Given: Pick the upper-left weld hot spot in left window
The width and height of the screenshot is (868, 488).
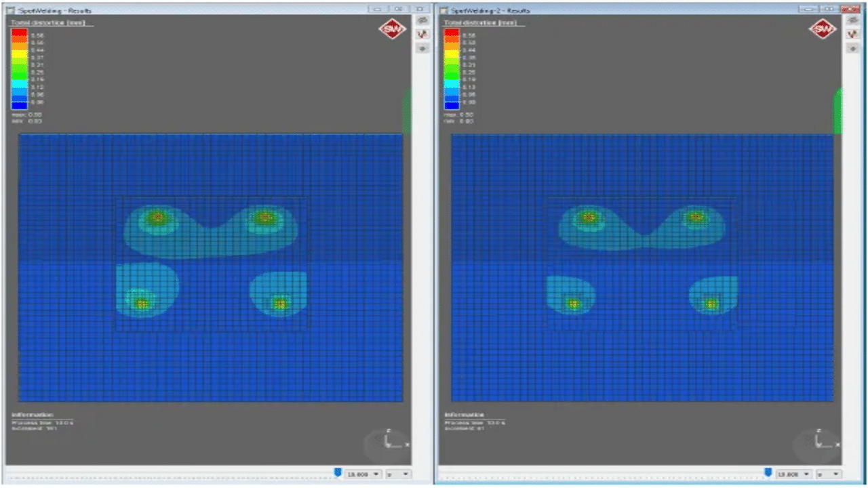Looking at the screenshot, I should (157, 218).
